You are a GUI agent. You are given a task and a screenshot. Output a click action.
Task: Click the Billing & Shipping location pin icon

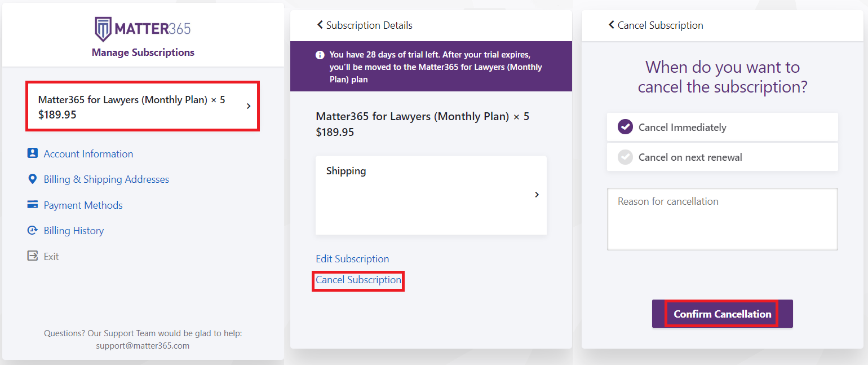(32, 179)
